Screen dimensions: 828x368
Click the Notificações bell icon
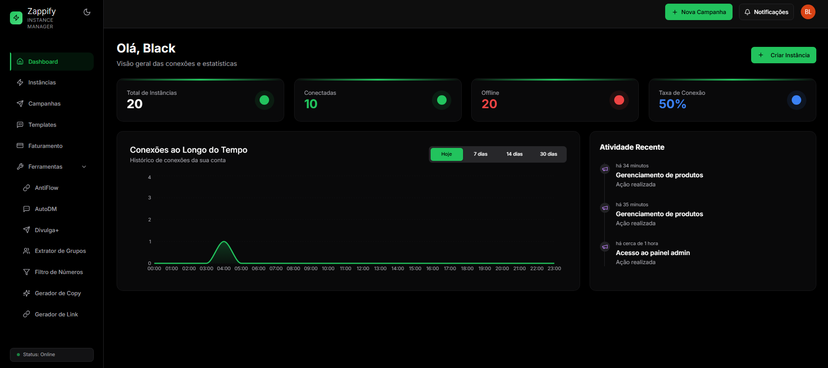747,12
